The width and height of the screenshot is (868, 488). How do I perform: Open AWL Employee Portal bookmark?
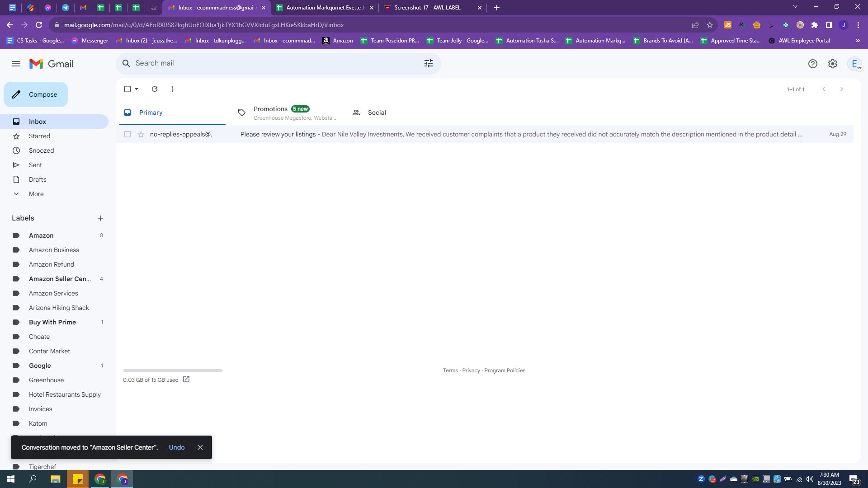(799, 41)
